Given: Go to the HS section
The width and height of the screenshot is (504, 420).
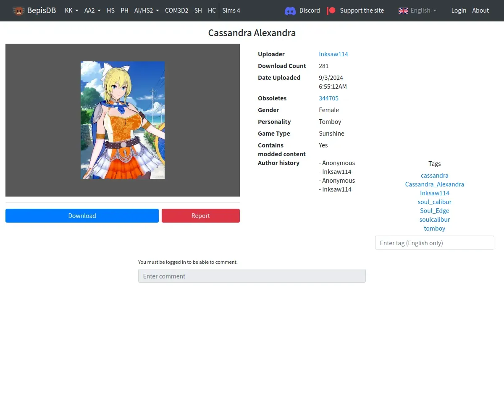Looking at the screenshot, I should (x=110, y=10).
